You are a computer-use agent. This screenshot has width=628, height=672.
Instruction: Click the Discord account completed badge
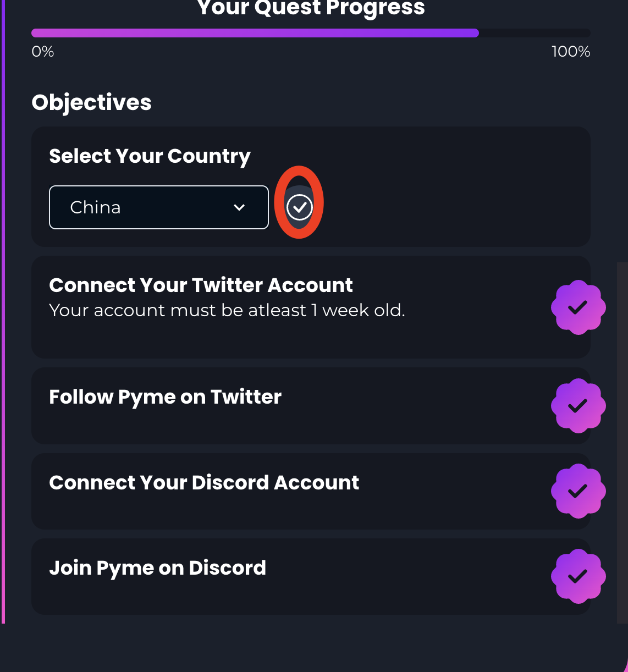[578, 491]
